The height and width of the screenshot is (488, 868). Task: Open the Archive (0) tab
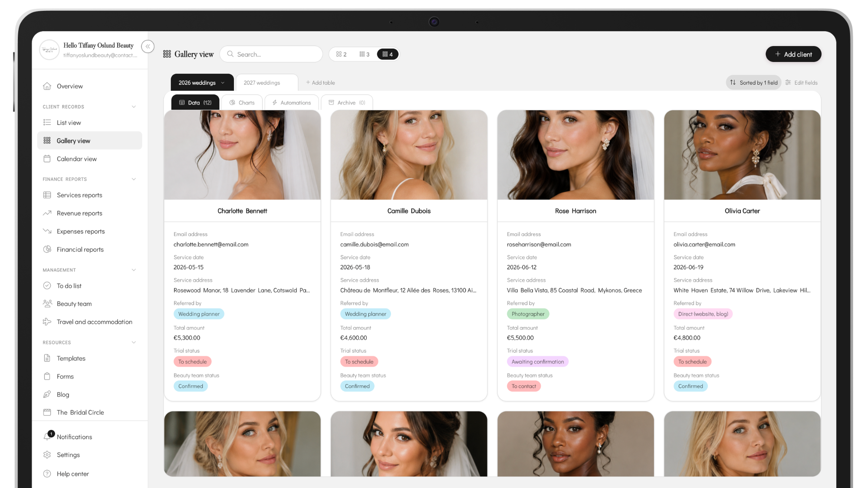pyautogui.click(x=346, y=103)
